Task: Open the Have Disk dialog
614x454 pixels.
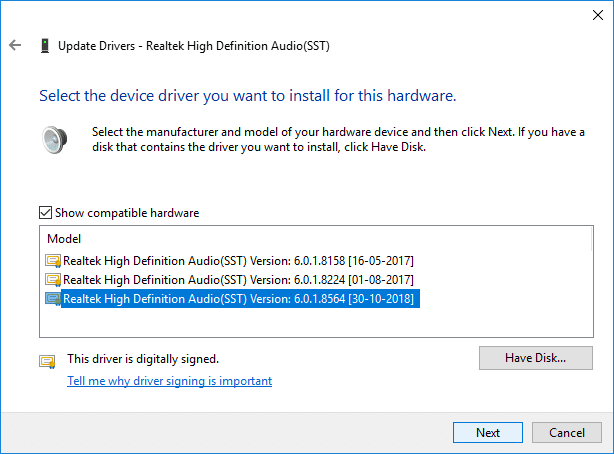Action: coord(535,357)
